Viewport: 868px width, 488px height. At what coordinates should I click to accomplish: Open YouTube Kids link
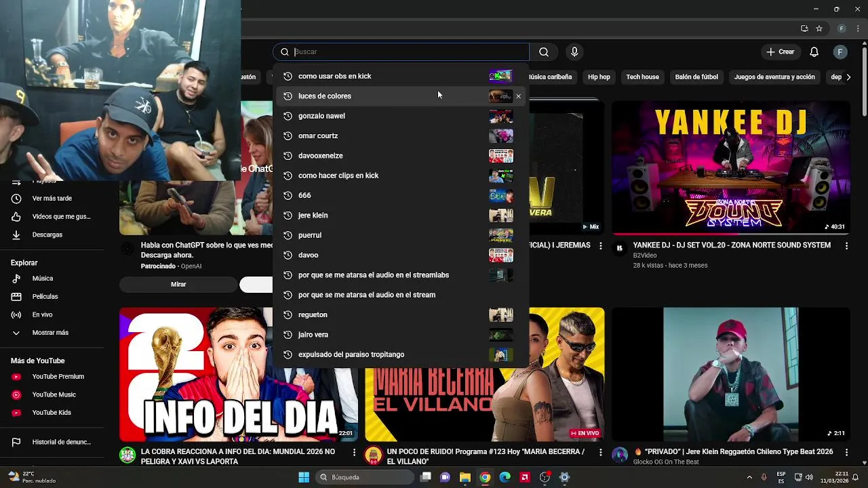click(x=52, y=413)
